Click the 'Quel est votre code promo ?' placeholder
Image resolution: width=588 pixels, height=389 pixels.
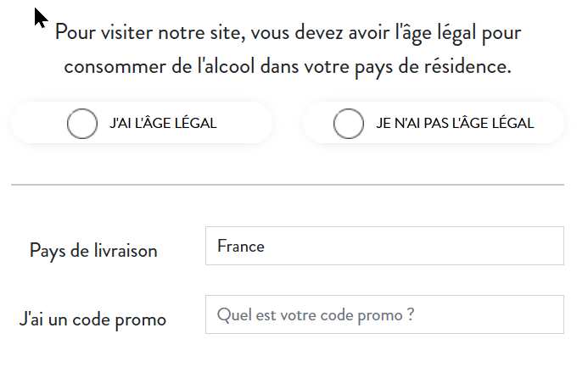(316, 315)
